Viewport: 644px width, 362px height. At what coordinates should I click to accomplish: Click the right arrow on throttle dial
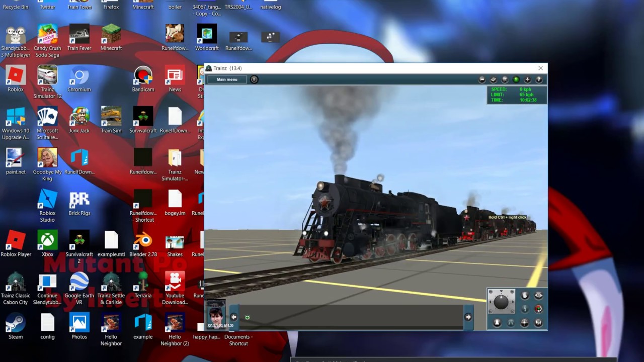click(513, 302)
